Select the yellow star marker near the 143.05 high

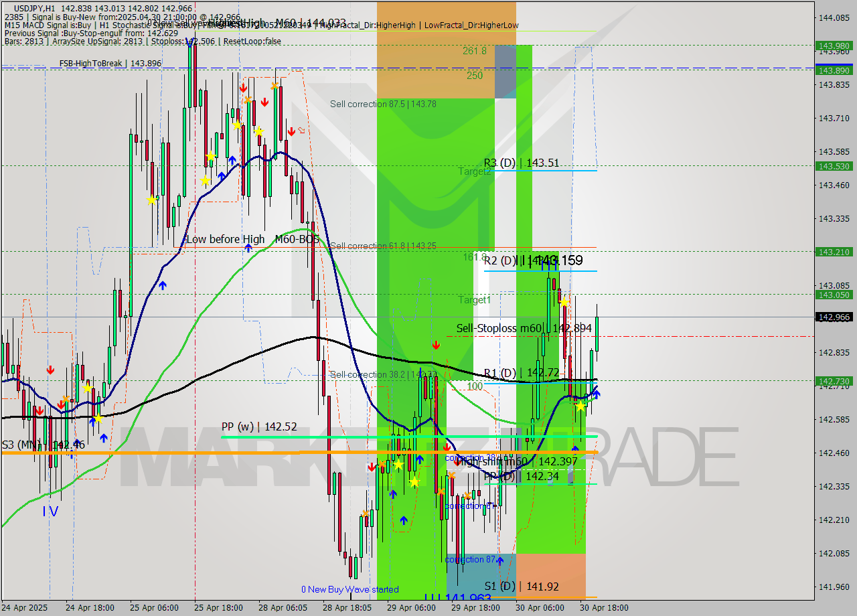(566, 303)
